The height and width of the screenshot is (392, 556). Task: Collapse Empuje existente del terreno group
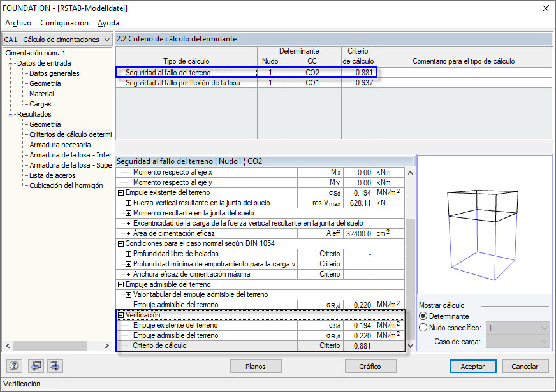121,192
